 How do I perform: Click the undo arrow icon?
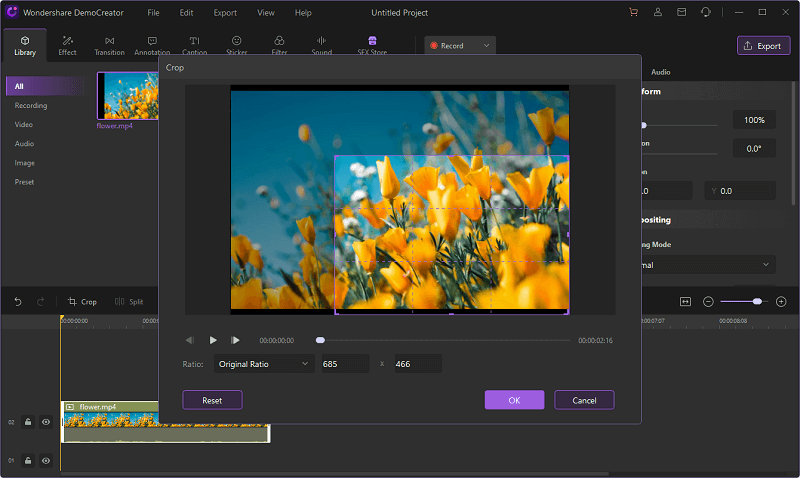pos(18,301)
